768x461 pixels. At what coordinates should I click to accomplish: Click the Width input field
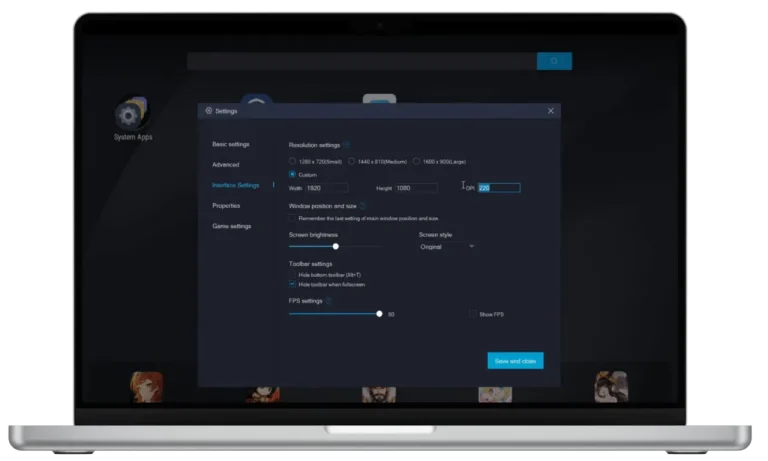[326, 188]
